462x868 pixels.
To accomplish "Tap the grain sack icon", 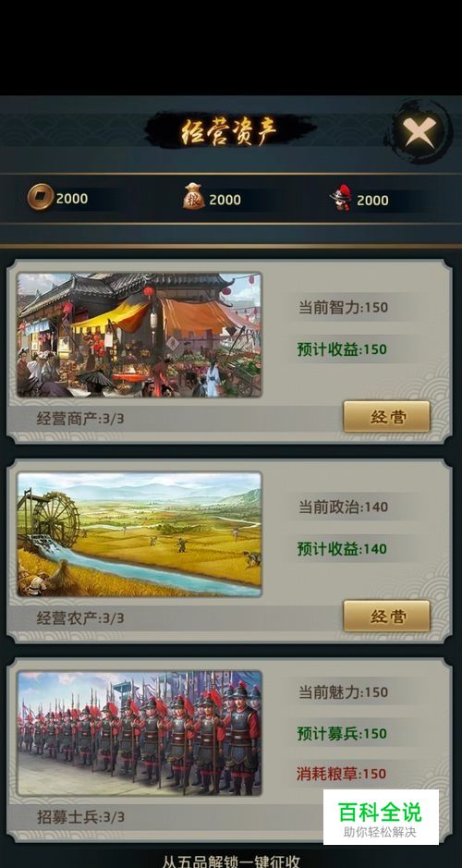I will click(194, 197).
